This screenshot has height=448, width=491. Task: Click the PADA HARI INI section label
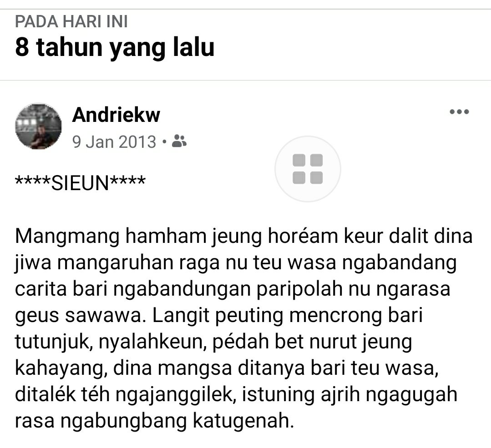click(71, 21)
